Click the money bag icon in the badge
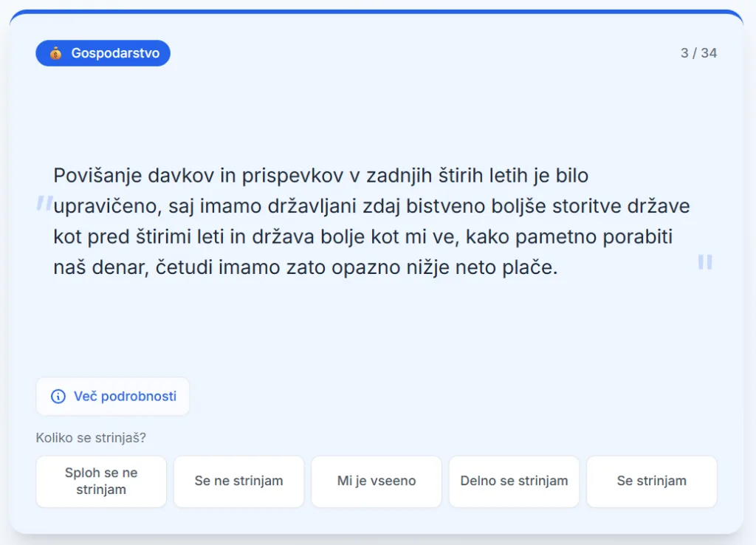Image resolution: width=756 pixels, height=545 pixels. [56, 53]
